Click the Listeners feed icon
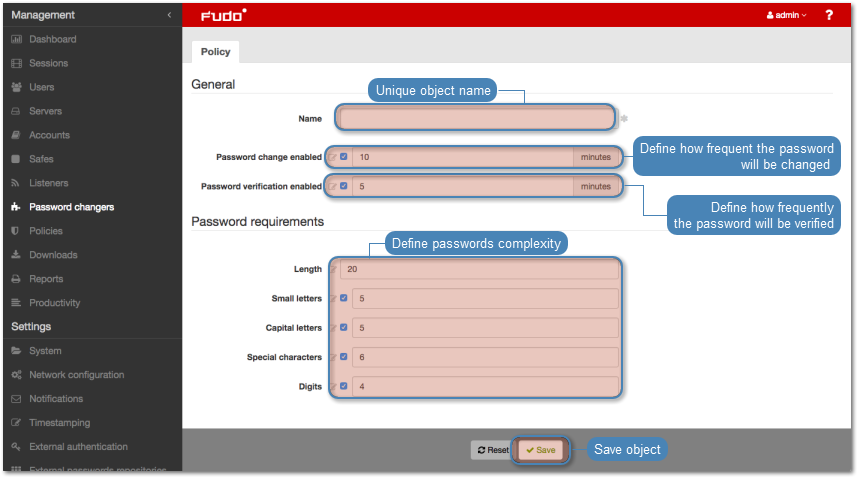859x479 pixels. [15, 183]
